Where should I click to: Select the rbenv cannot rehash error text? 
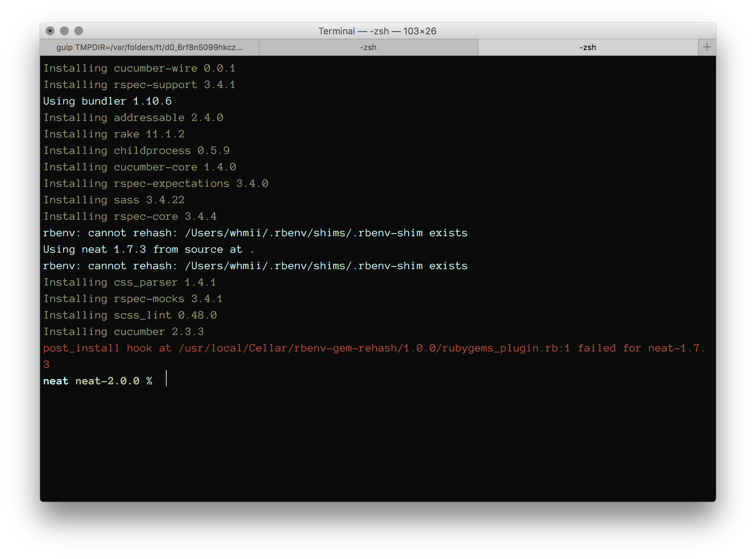255,233
